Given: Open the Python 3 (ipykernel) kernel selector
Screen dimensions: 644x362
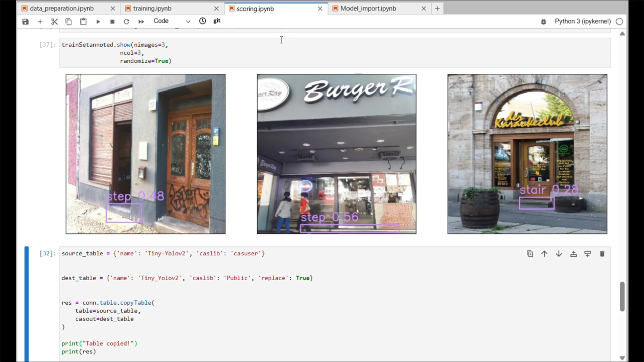Looking at the screenshot, I should coord(583,21).
